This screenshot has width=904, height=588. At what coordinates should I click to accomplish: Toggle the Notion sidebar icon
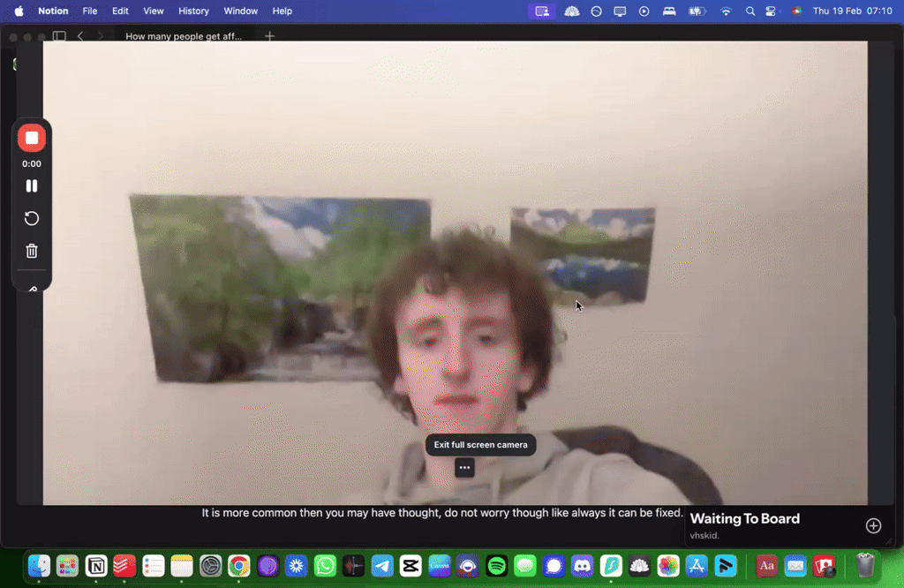pyautogui.click(x=59, y=35)
